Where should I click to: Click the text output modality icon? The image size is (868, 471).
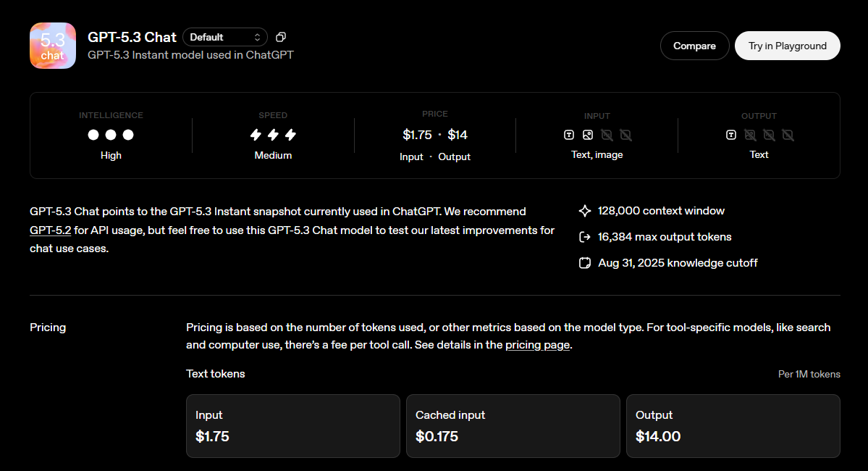[x=730, y=135]
